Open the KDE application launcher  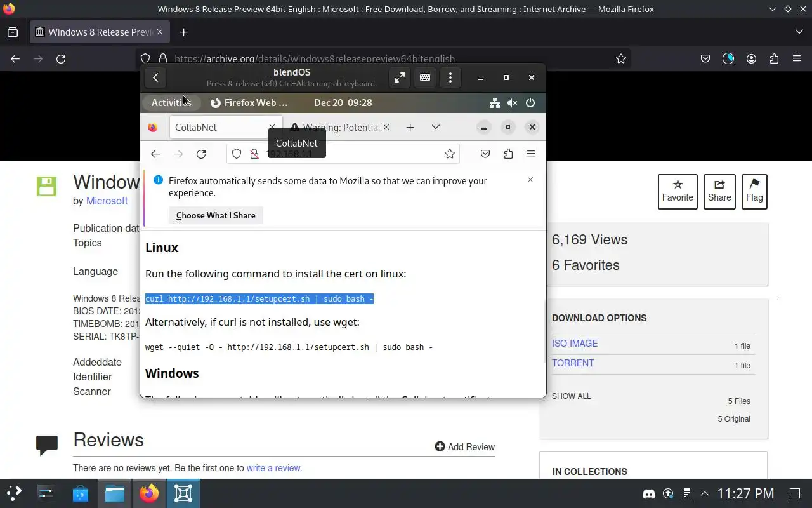14,493
